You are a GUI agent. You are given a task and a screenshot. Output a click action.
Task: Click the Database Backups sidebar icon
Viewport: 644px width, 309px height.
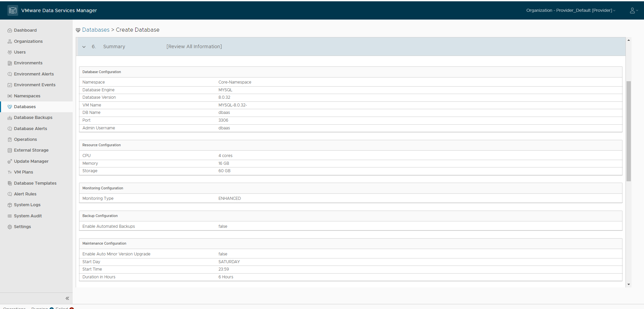point(10,118)
